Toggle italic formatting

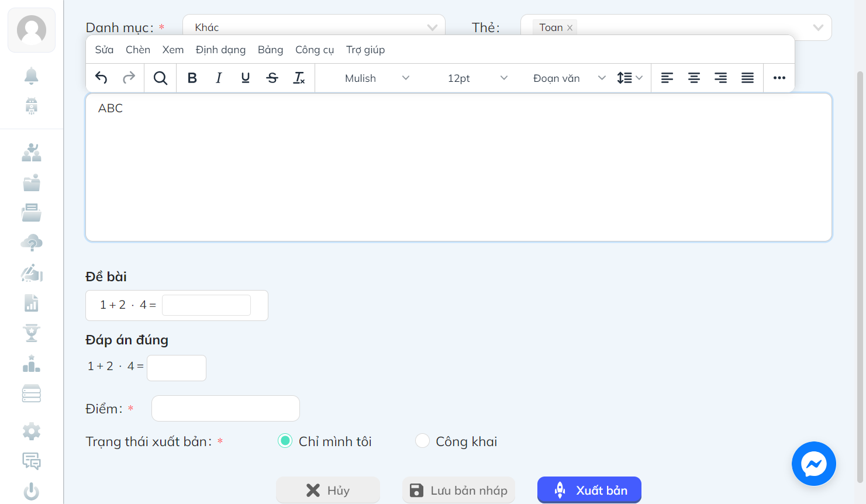tap(219, 78)
